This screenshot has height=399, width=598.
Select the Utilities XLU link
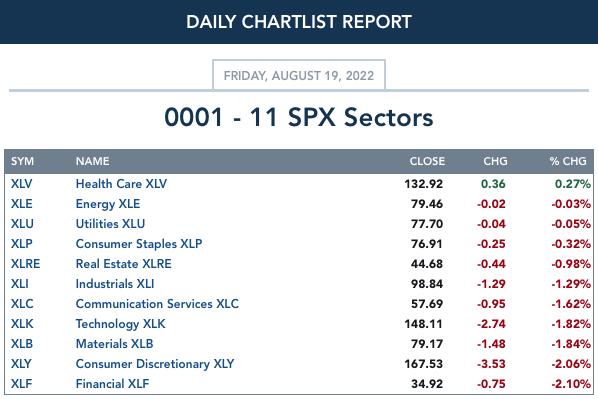(110, 224)
